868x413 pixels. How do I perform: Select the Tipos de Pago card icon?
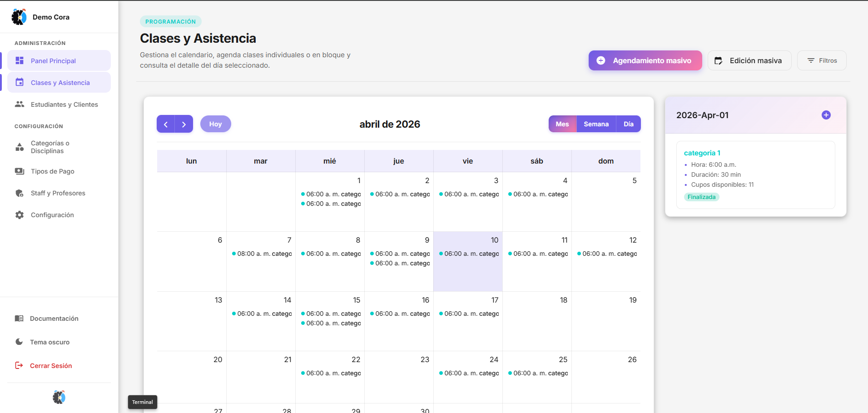pyautogui.click(x=19, y=171)
